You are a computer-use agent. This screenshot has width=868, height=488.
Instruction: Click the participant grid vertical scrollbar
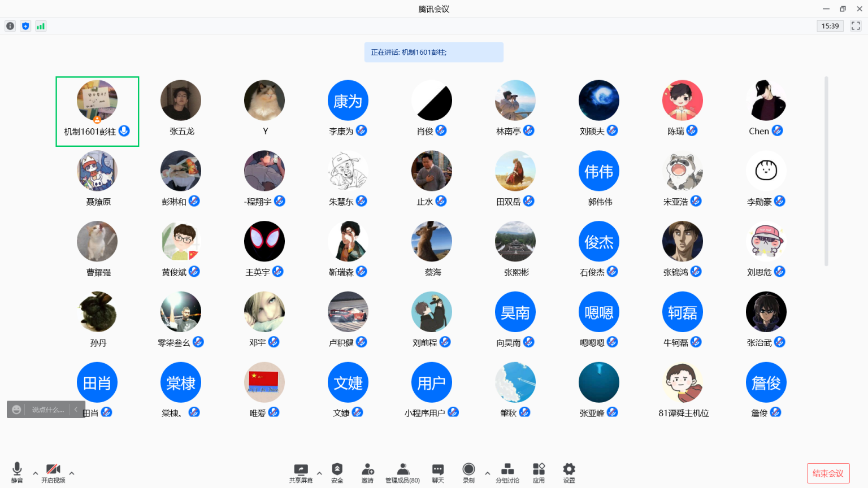tap(826, 171)
